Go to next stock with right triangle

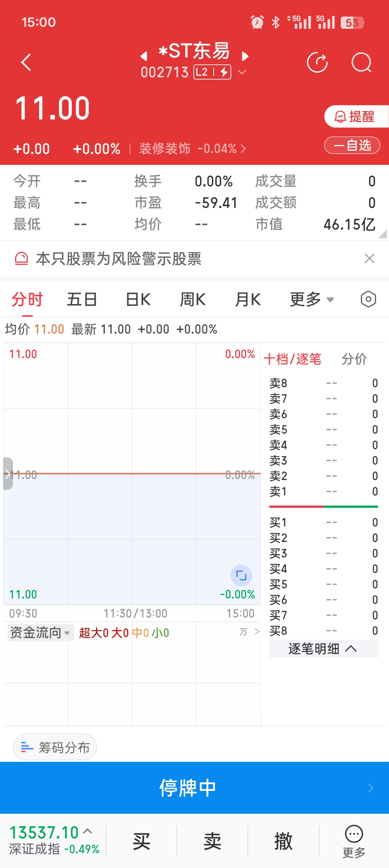(245, 56)
